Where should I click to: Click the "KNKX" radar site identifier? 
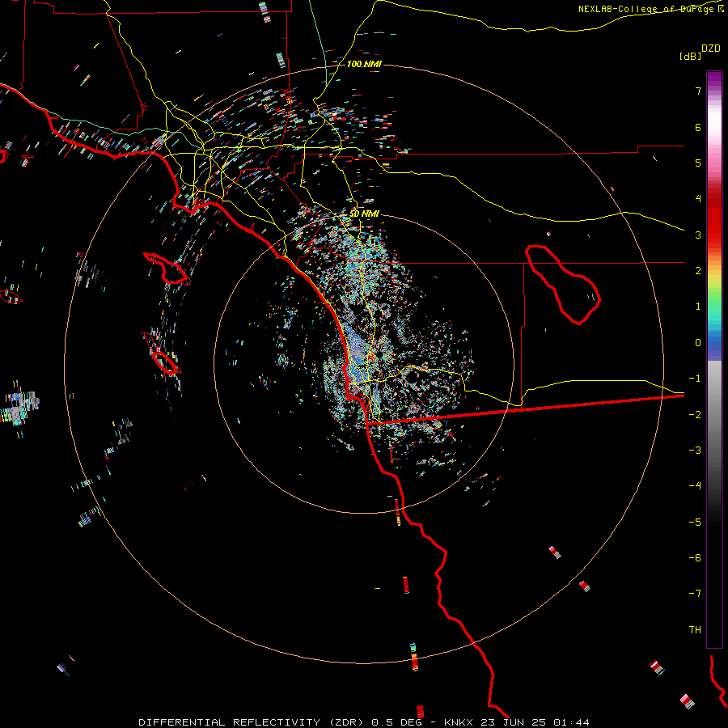pyautogui.click(x=459, y=722)
